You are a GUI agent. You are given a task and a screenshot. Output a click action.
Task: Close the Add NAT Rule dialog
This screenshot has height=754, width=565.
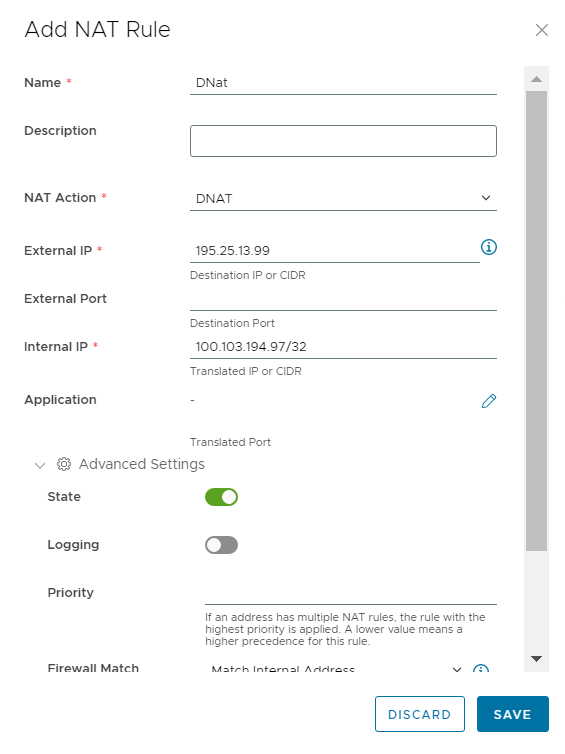point(541,30)
